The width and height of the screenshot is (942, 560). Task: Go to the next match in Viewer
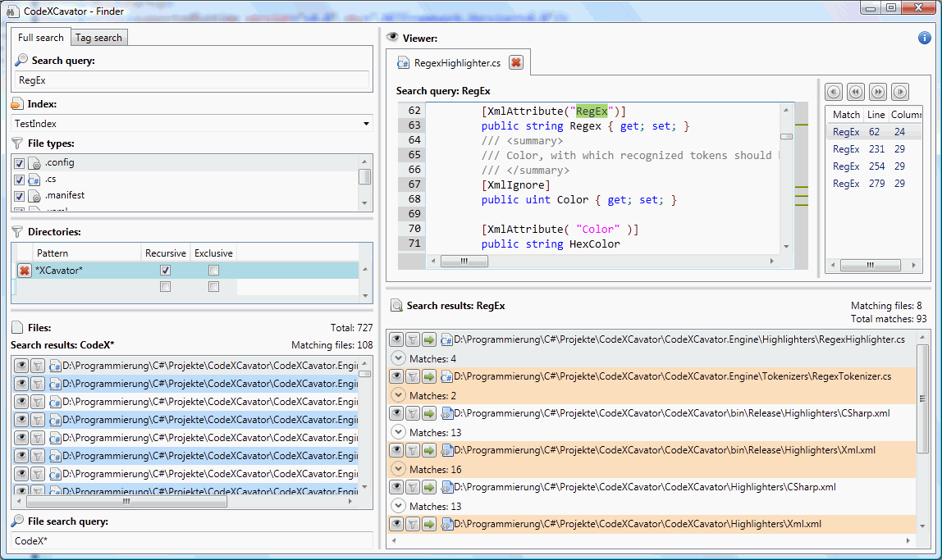[x=878, y=92]
